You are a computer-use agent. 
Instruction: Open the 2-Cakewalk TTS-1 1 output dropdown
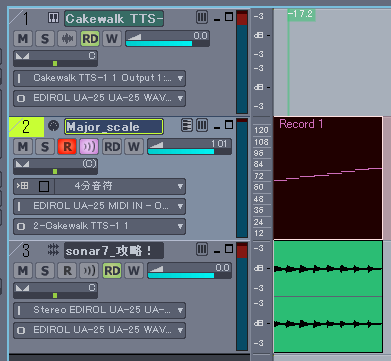(99, 226)
